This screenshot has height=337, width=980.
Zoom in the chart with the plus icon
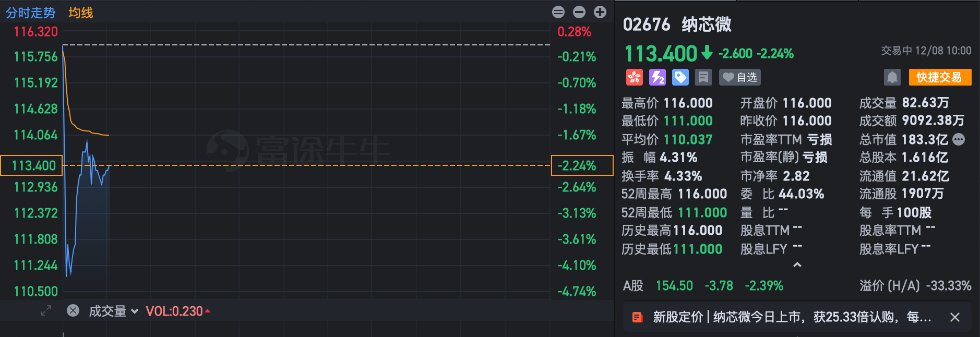(599, 11)
